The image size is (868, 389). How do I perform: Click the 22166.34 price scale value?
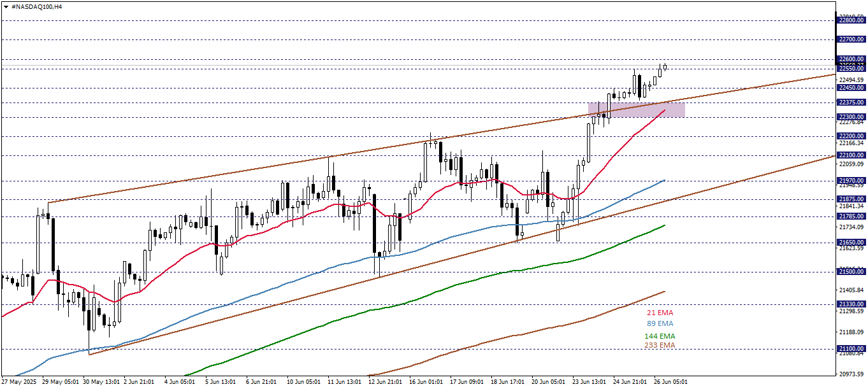tap(851, 143)
